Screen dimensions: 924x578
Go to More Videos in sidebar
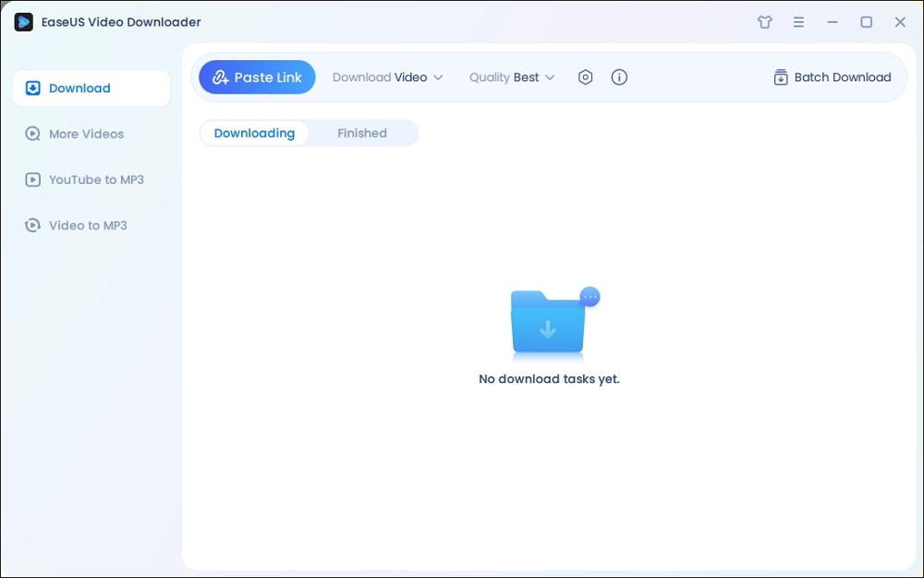click(86, 134)
